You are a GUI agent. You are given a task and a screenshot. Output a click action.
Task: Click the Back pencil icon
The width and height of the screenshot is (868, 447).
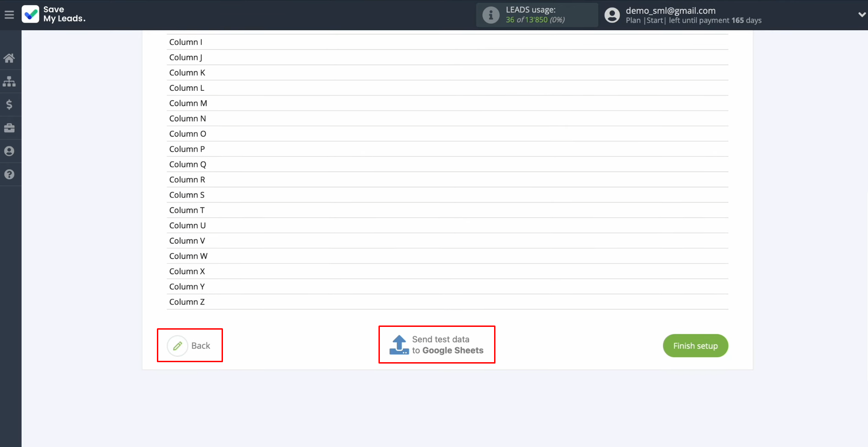tap(178, 346)
